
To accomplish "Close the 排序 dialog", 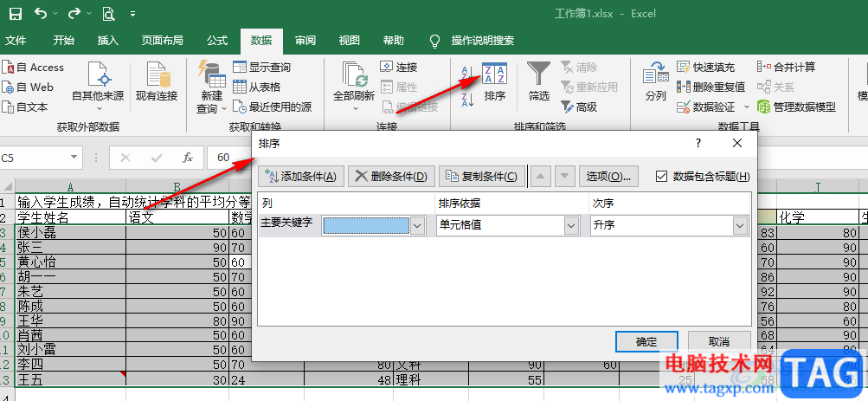I will [x=736, y=144].
